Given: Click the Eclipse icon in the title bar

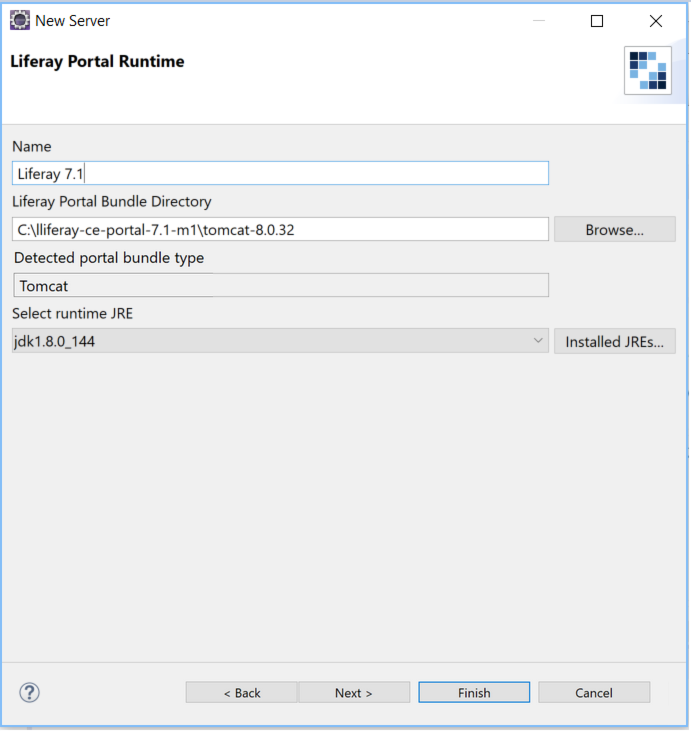Looking at the screenshot, I should pos(20,21).
